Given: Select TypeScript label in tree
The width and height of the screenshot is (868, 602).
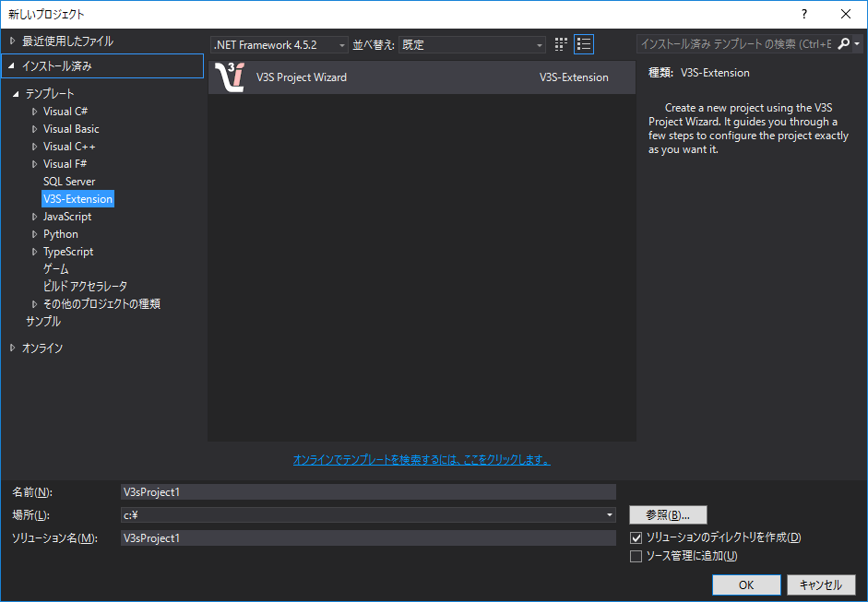Looking at the screenshot, I should tap(68, 252).
